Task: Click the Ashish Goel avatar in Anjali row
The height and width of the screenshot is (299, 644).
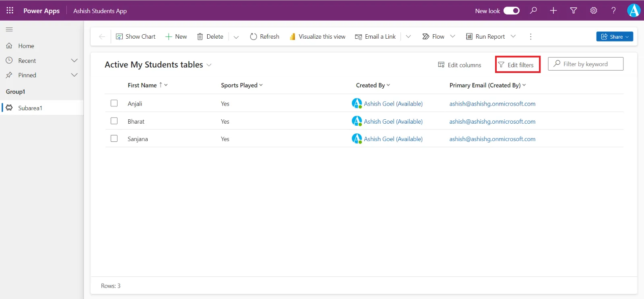Action: [357, 104]
